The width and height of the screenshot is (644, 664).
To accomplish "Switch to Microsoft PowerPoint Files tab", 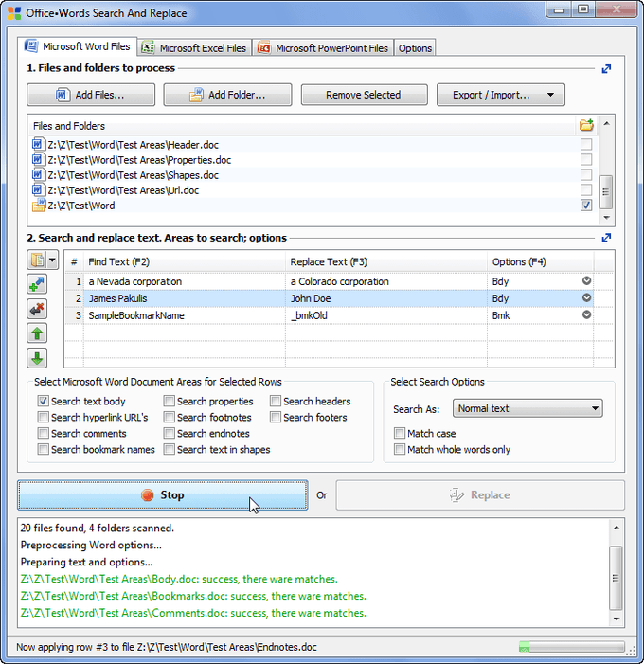I will [x=323, y=48].
